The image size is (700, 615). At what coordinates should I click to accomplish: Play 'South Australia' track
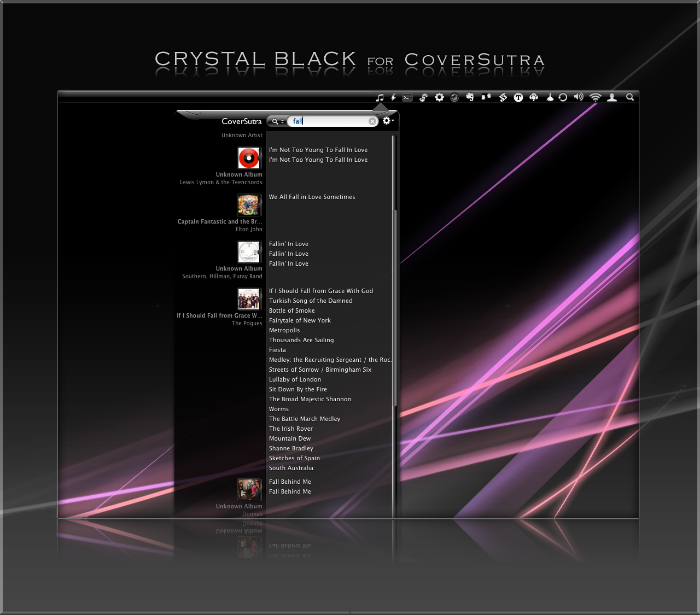click(291, 468)
